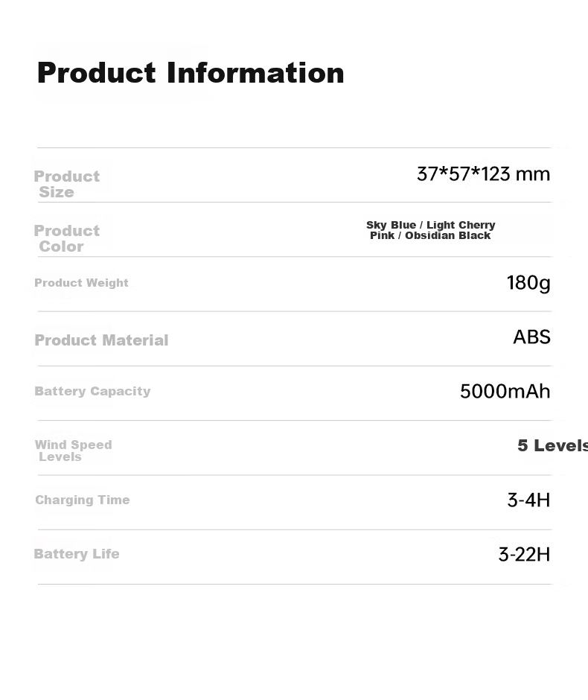588x700 pixels.
Task: Click the ABS material value
Action: tap(531, 337)
